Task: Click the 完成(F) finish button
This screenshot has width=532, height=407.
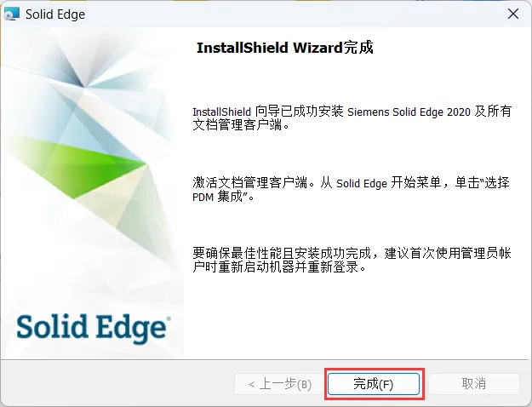Action: 373,384
